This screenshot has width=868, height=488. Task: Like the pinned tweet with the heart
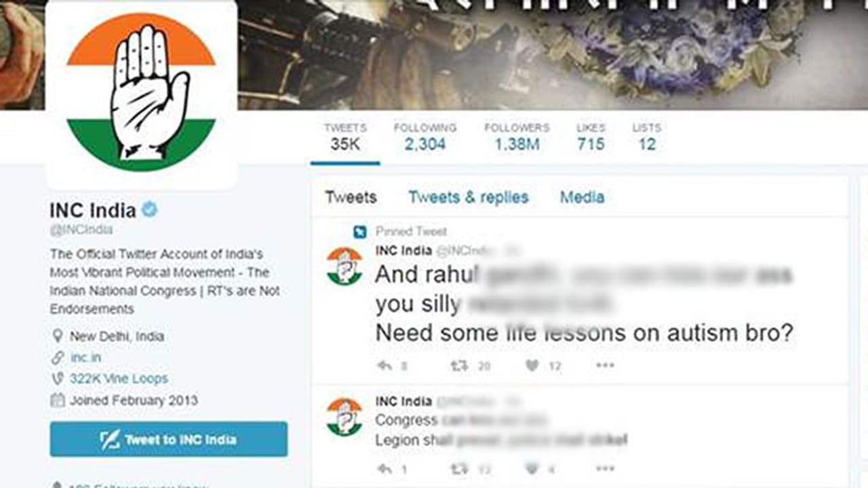click(532, 365)
